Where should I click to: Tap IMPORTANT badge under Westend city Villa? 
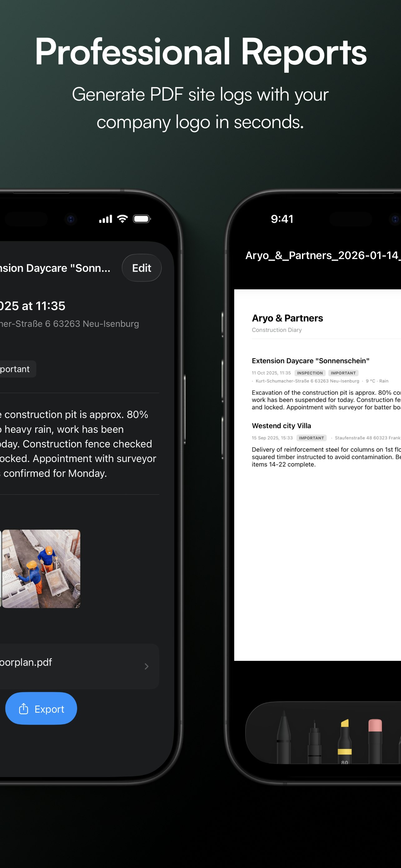311,438
